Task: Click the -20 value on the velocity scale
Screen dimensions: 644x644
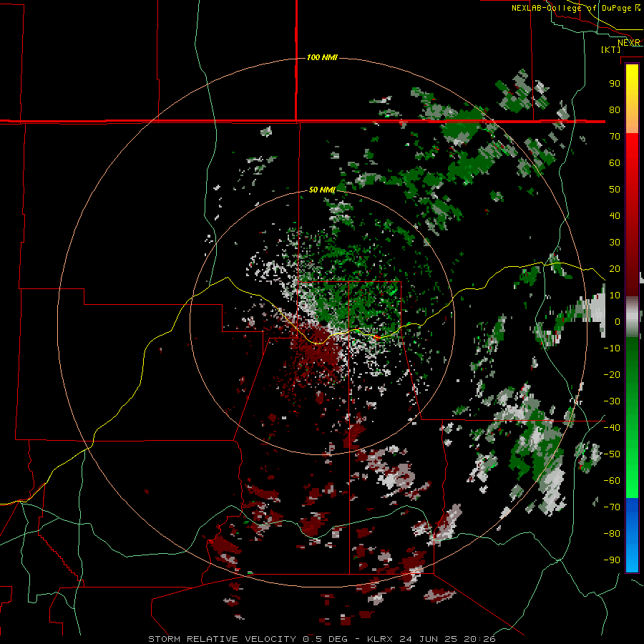Action: coord(612,374)
